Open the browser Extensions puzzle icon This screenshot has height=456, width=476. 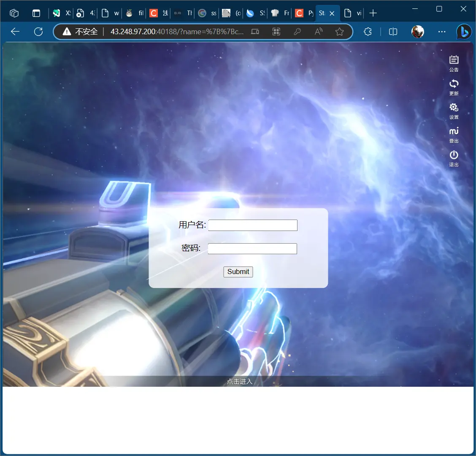(x=368, y=32)
